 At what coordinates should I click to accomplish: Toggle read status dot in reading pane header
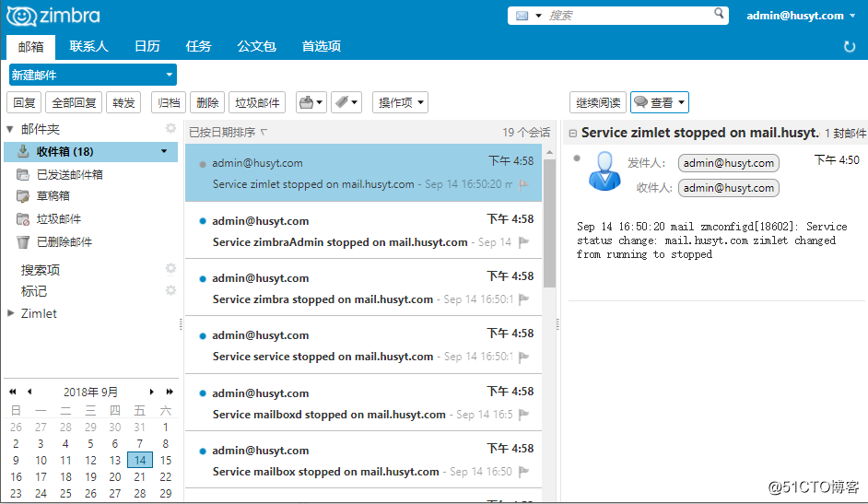point(577,158)
